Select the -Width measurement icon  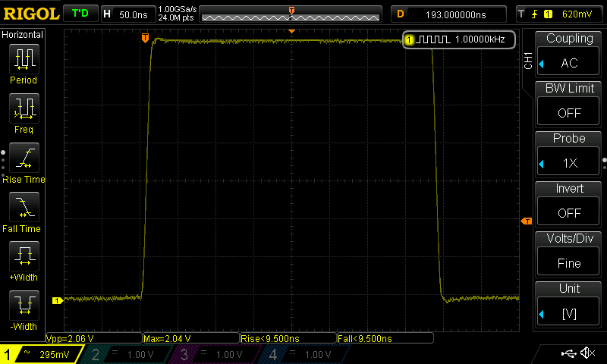[x=24, y=305]
